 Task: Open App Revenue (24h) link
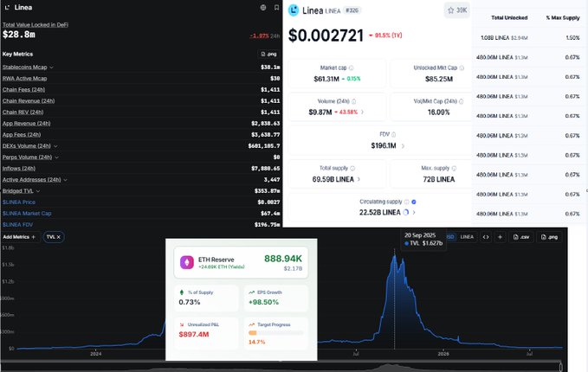[x=26, y=123]
